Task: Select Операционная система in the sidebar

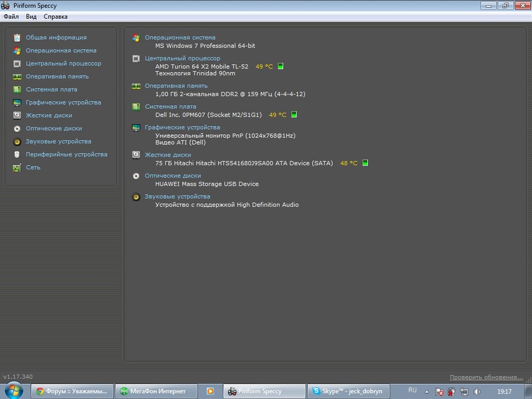Action: (61, 50)
